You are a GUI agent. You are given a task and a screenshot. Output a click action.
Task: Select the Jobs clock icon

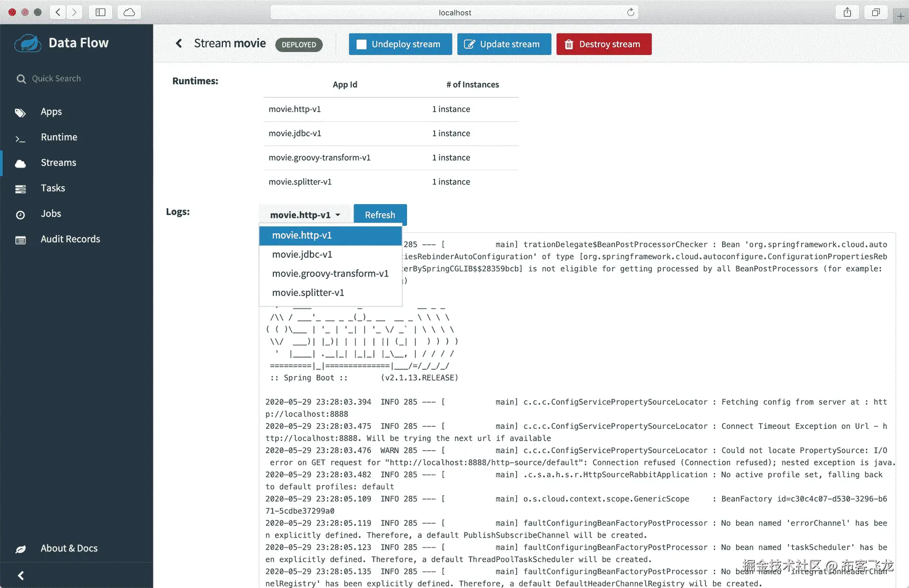point(20,214)
